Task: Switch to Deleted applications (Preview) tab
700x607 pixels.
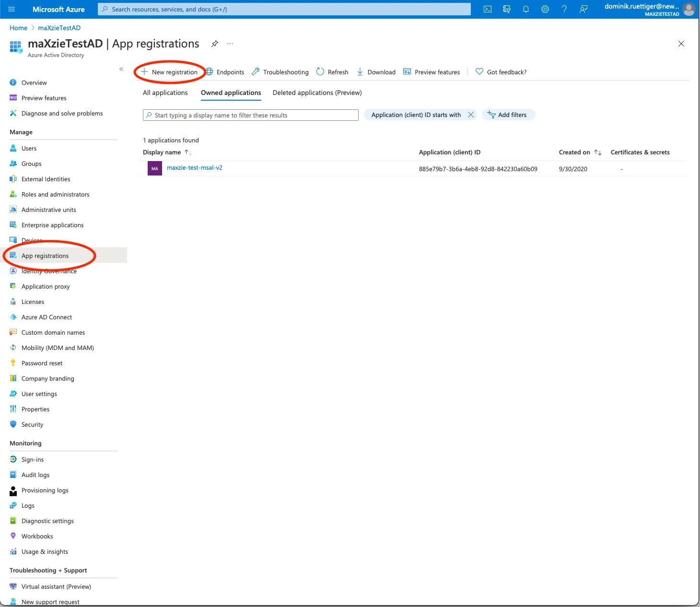Action: point(317,93)
